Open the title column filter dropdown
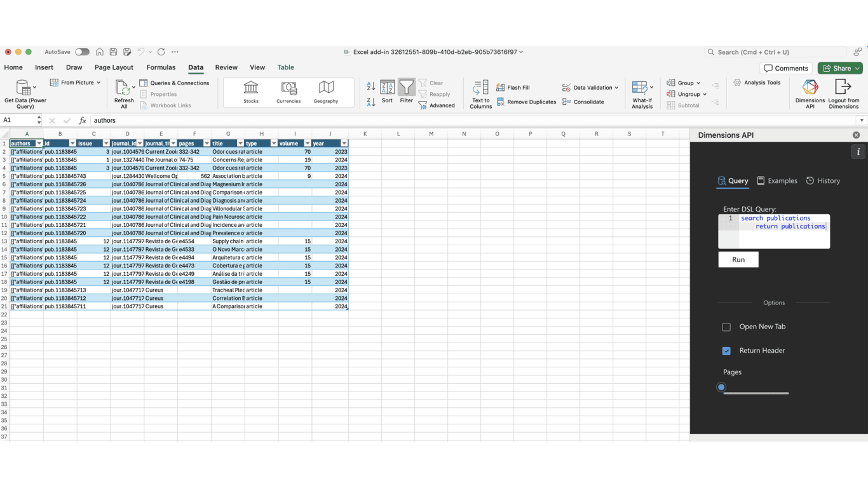 pos(240,144)
